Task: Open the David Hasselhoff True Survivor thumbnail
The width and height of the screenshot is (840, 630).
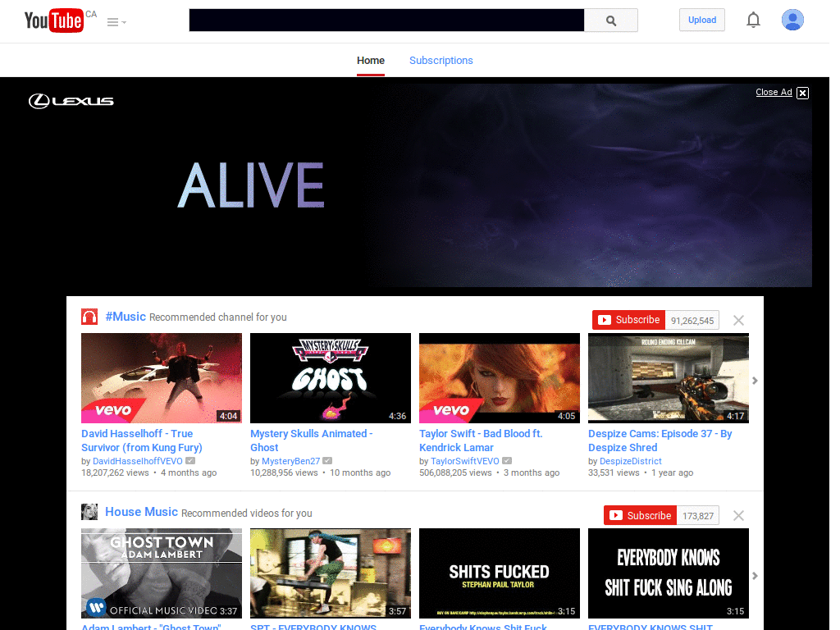Action: (162, 378)
